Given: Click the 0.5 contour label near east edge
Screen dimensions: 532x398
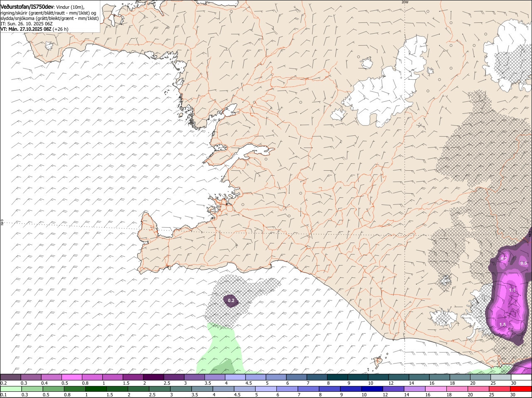Looking at the screenshot, I should coord(524,263).
